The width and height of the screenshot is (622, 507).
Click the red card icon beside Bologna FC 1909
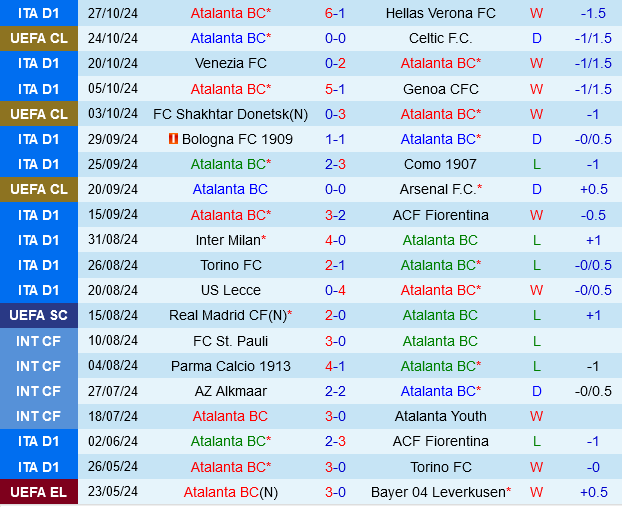pos(173,139)
